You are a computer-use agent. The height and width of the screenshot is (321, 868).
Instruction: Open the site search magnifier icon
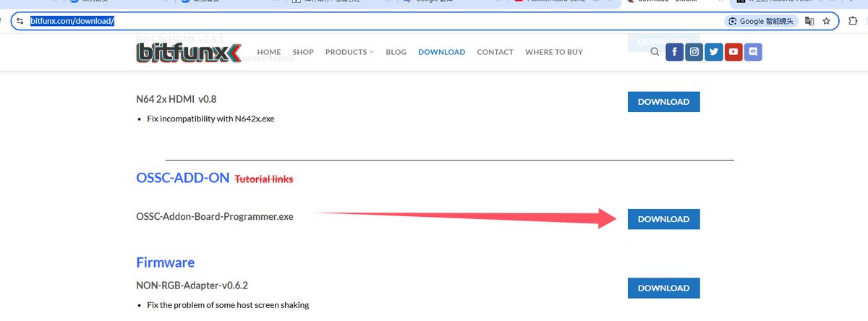pos(655,52)
